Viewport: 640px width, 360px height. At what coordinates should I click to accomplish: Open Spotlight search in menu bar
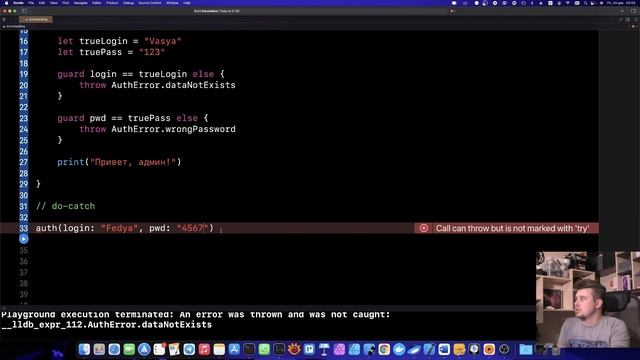click(585, 3)
